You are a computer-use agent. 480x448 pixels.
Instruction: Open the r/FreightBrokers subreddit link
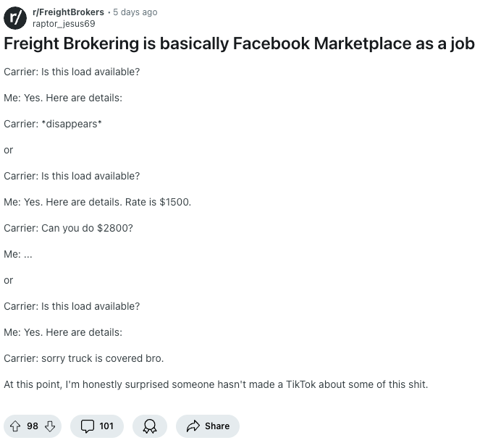(x=69, y=12)
